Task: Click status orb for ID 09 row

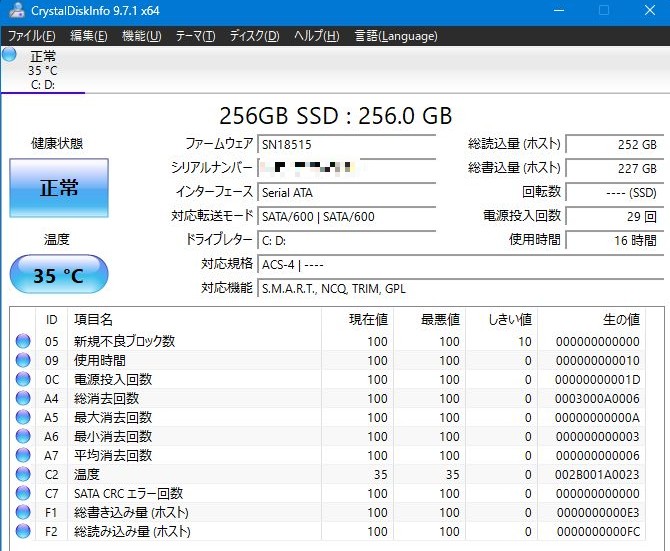Action: click(23, 360)
